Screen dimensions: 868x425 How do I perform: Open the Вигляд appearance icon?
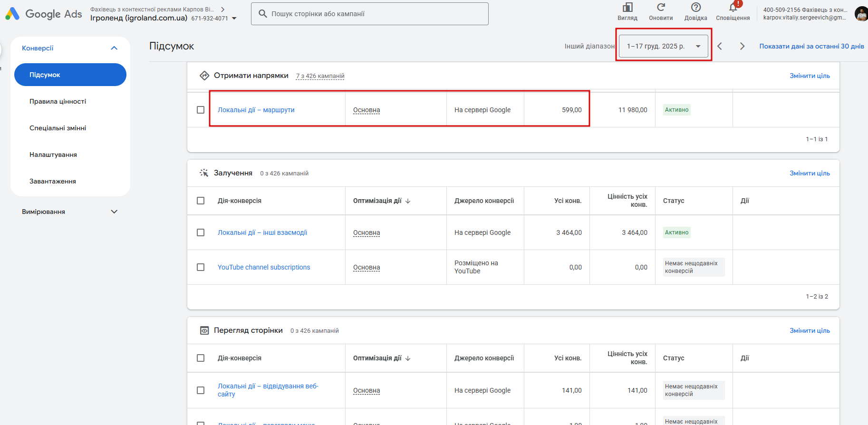pyautogui.click(x=627, y=8)
